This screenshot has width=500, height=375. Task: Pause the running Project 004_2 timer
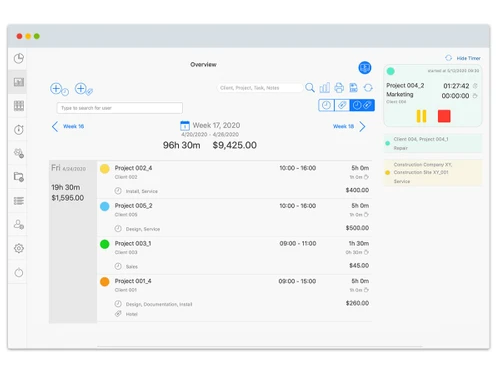pyautogui.click(x=421, y=116)
